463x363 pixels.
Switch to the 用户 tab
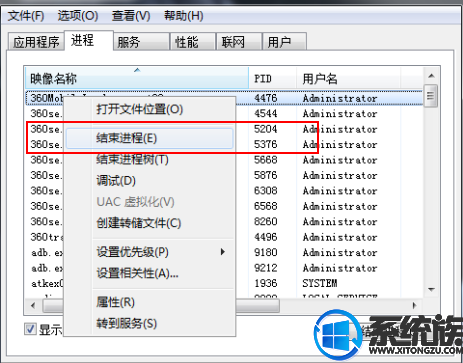(x=285, y=42)
